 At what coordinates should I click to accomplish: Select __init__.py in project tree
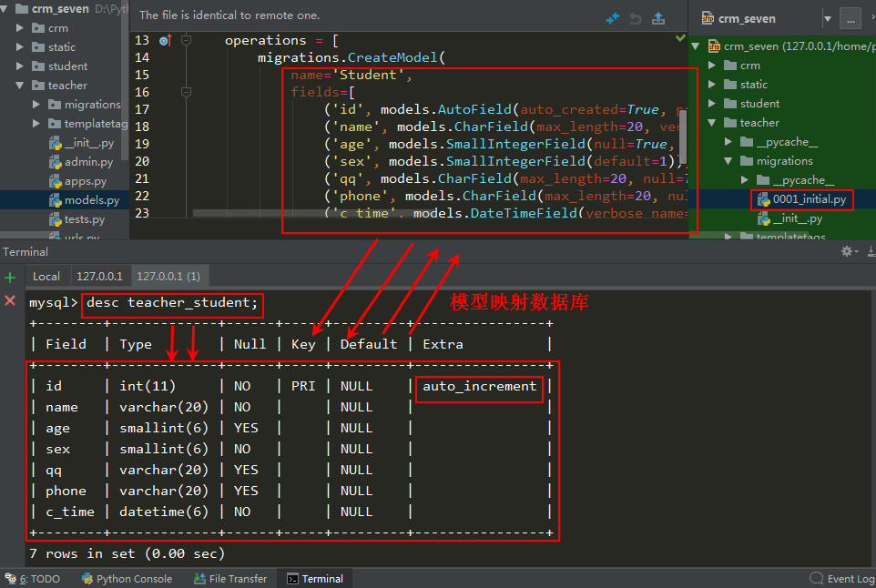pyautogui.click(x=82, y=143)
